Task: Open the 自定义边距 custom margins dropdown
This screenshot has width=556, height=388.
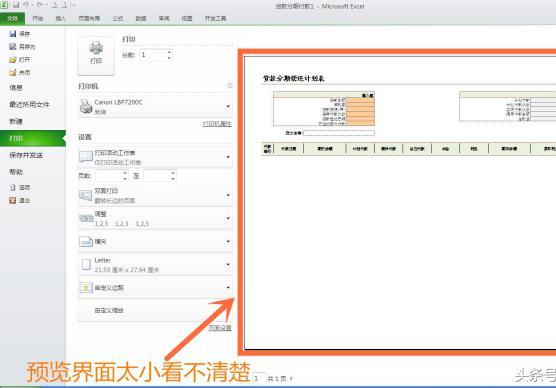Action: click(x=155, y=288)
